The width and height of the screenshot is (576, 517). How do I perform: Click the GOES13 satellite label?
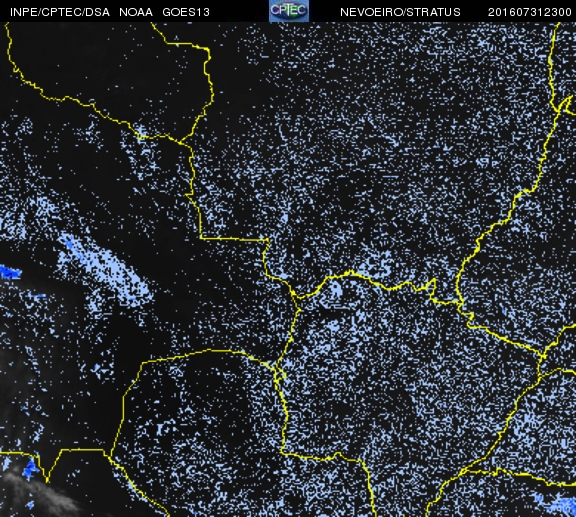(x=186, y=12)
